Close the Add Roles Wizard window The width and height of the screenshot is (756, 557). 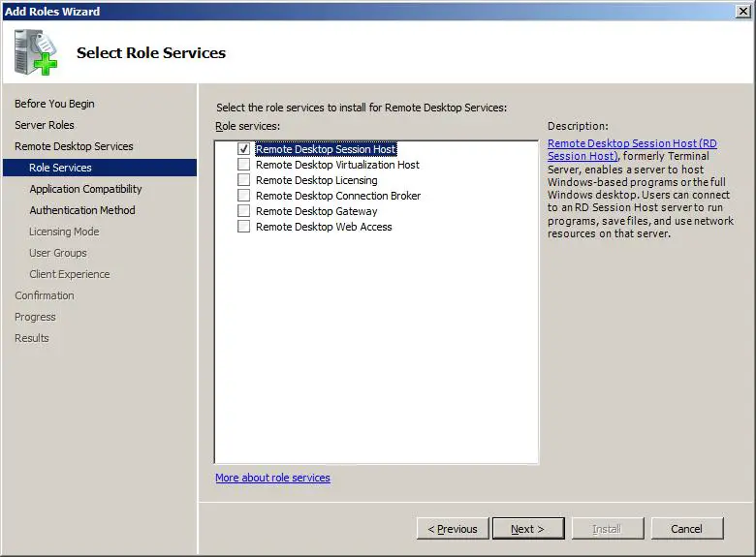click(x=742, y=11)
